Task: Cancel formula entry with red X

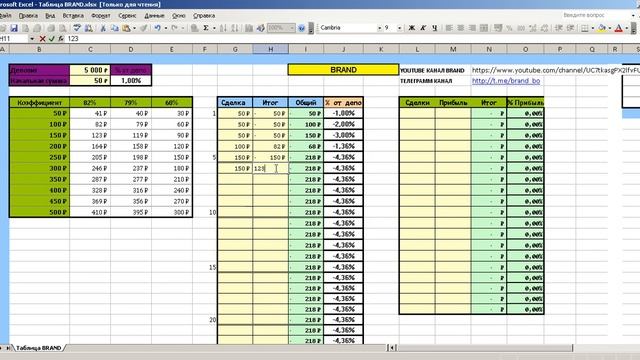Action: tap(42, 39)
